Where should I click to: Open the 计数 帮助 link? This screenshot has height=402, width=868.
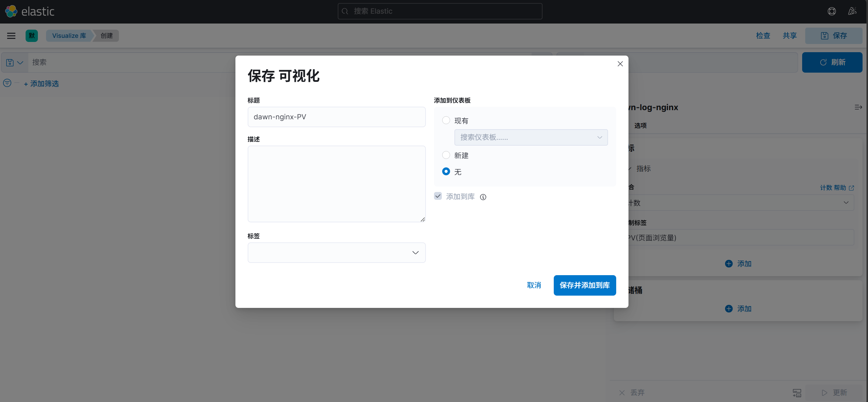pos(837,188)
